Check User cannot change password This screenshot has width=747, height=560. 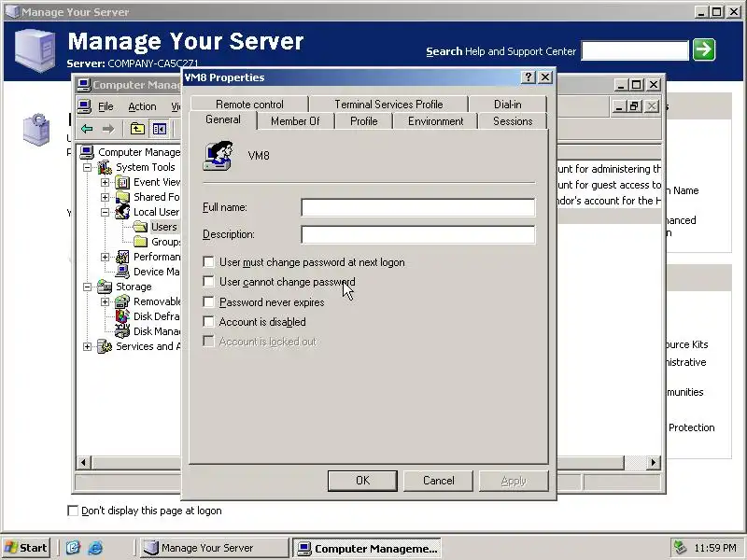[x=208, y=282]
